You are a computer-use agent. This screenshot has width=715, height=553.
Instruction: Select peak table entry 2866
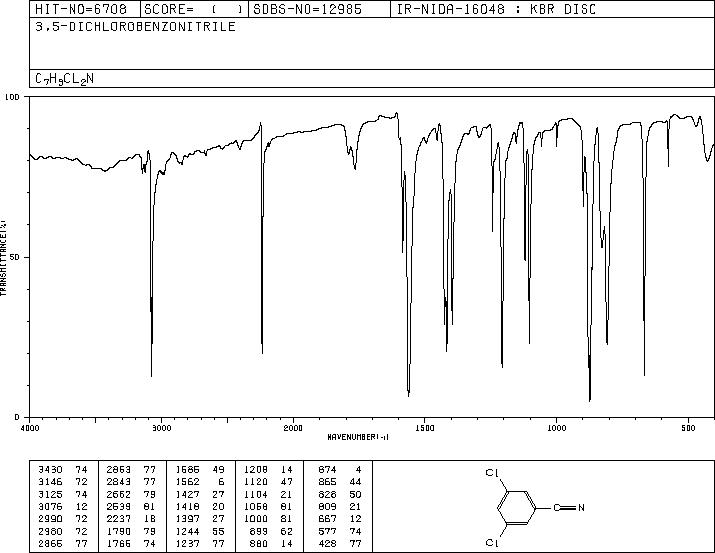[x=62, y=543]
